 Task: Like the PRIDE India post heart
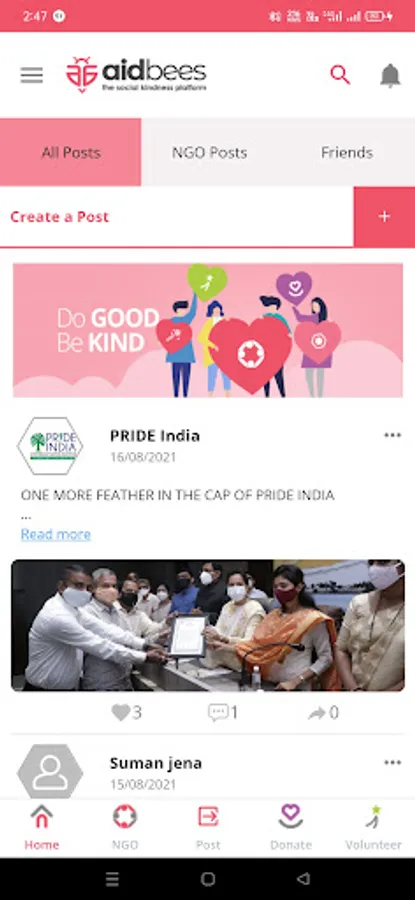121,712
